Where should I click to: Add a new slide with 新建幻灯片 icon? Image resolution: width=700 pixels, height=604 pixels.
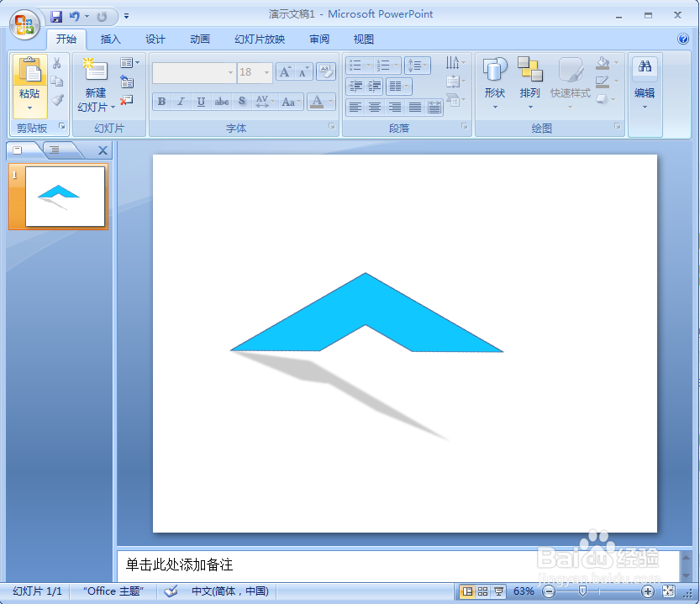95,70
